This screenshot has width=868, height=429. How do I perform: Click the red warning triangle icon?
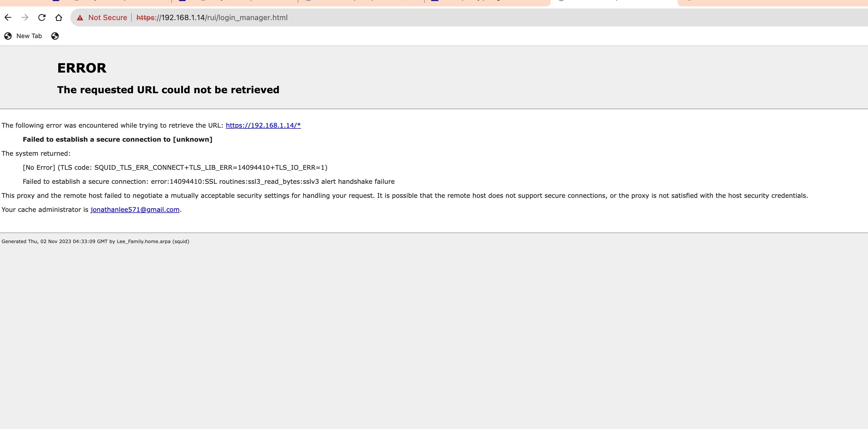click(x=80, y=18)
